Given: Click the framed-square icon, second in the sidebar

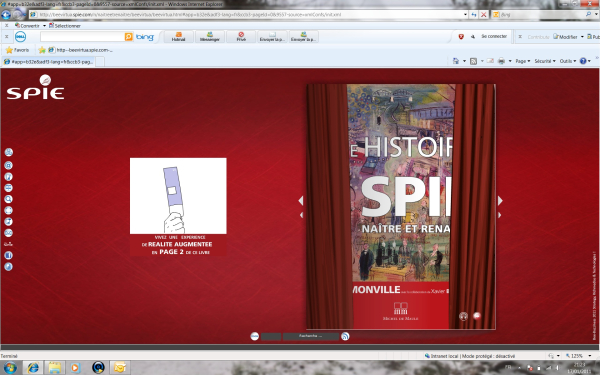Looking at the screenshot, I should 8,165.
